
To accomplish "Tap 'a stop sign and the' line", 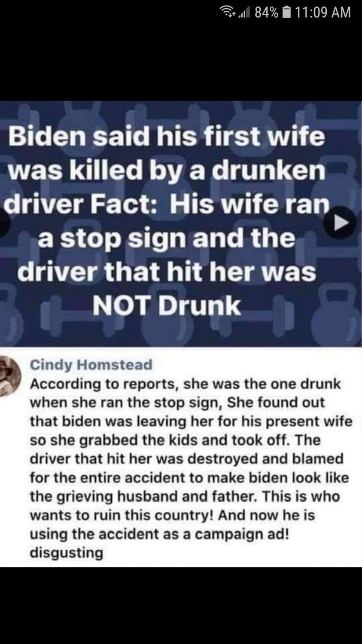I will coord(167,239).
